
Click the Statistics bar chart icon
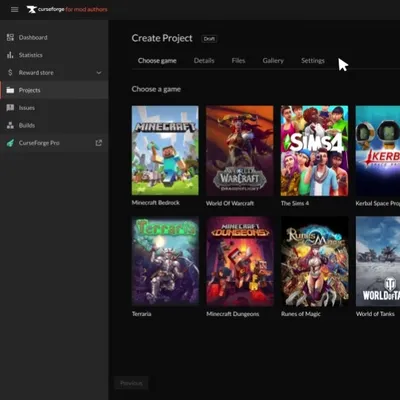10,55
